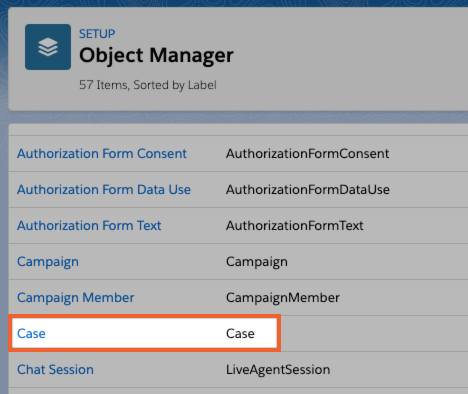
Task: Open the highlighted Case object link
Action: [x=31, y=334]
